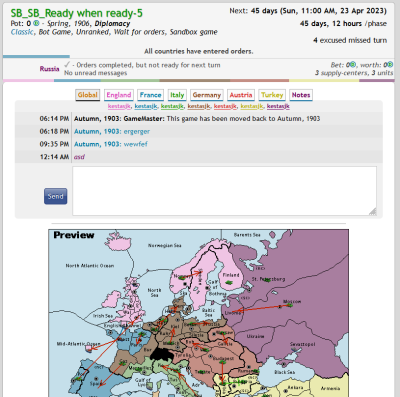Click the fleet in Mid-Atlantic Ocean
The height and width of the screenshot is (397, 400).
(89, 349)
